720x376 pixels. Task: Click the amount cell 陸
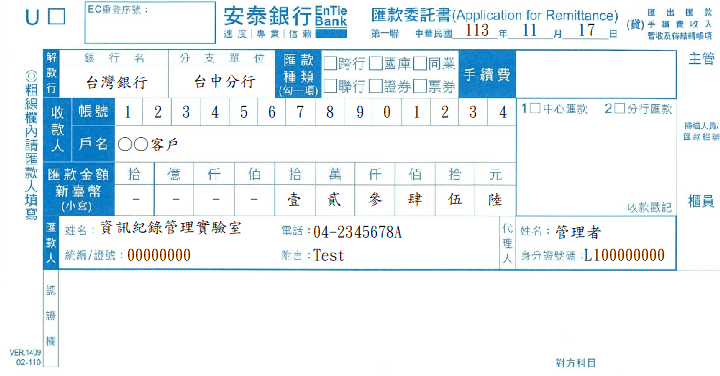(x=495, y=200)
